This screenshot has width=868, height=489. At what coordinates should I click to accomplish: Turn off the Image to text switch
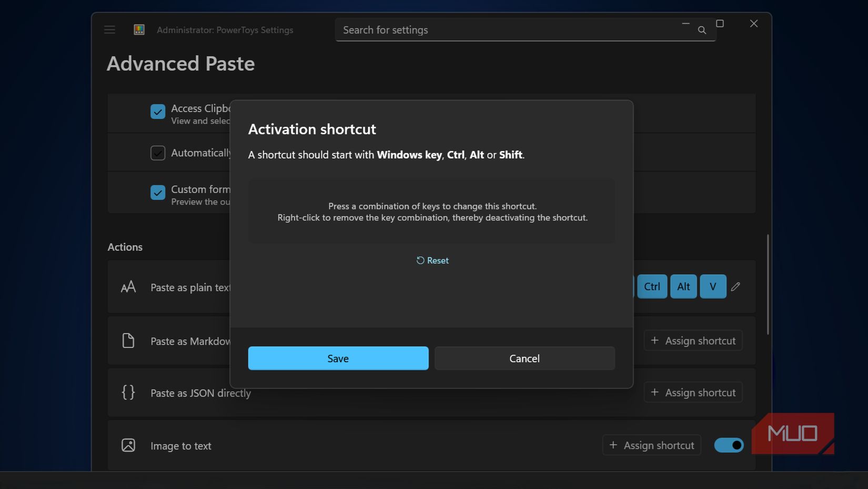[729, 445]
